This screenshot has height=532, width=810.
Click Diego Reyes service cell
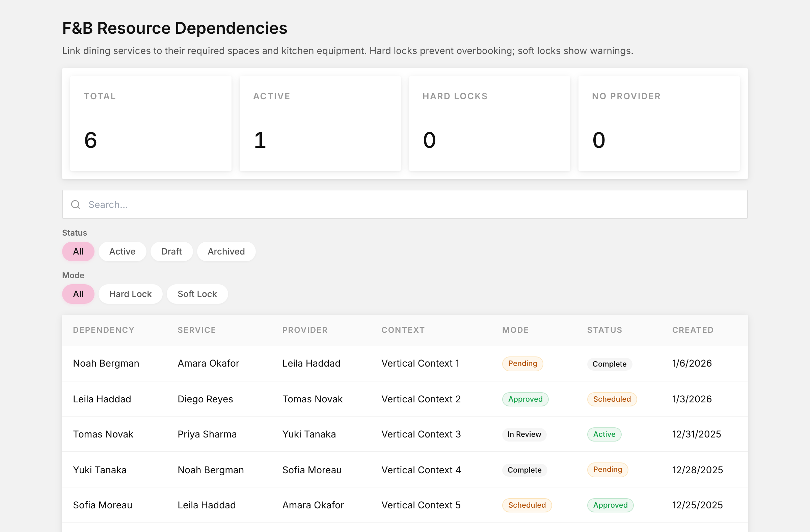pyautogui.click(x=205, y=399)
